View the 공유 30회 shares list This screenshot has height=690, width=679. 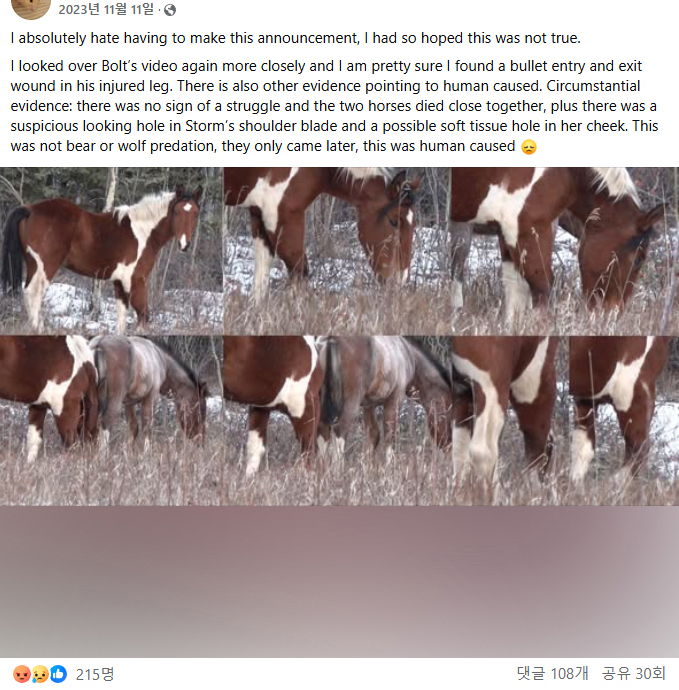(634, 673)
